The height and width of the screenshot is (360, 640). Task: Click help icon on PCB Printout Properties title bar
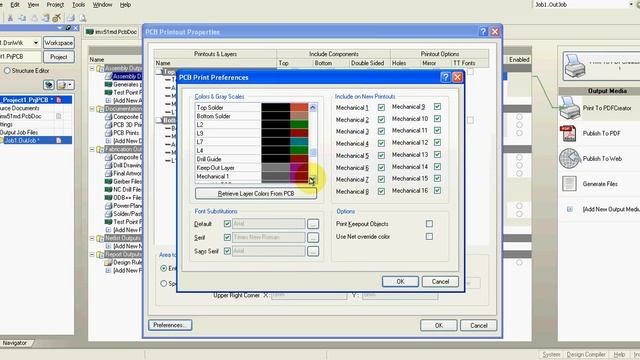(x=483, y=31)
